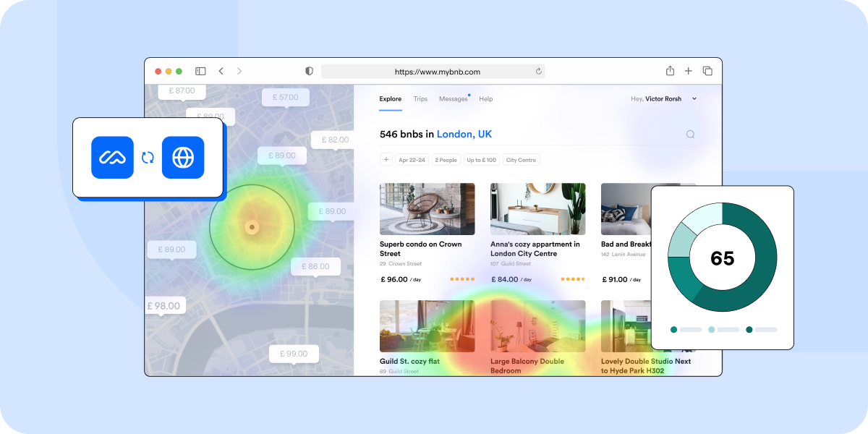Open the Messages tab

point(454,99)
